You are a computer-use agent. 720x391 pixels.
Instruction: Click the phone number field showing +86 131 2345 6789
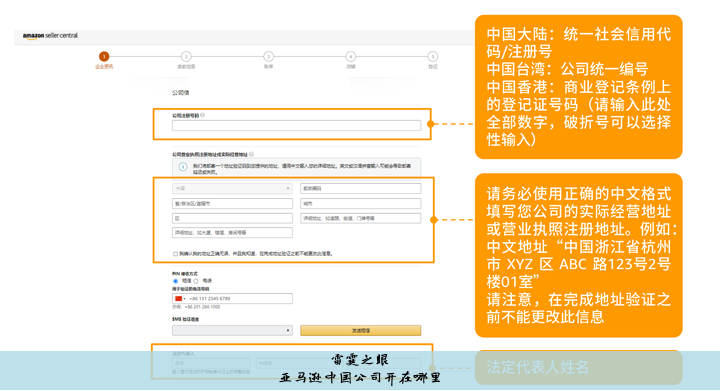(232, 299)
